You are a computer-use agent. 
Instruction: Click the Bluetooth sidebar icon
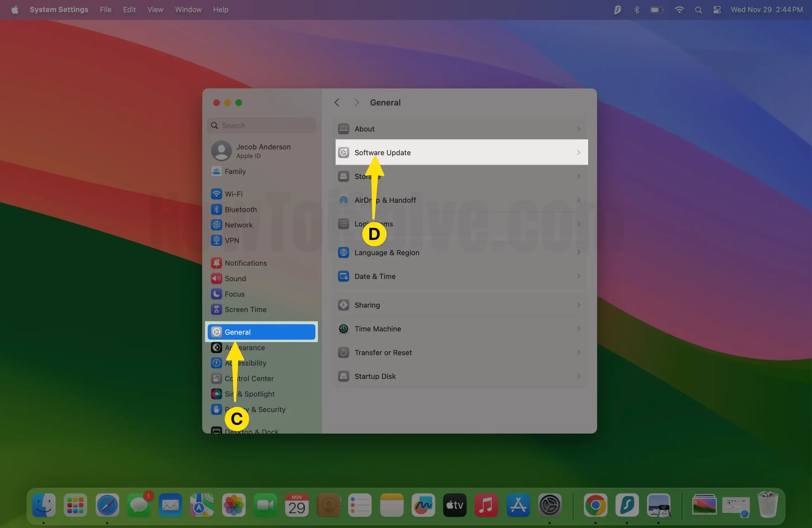(216, 209)
